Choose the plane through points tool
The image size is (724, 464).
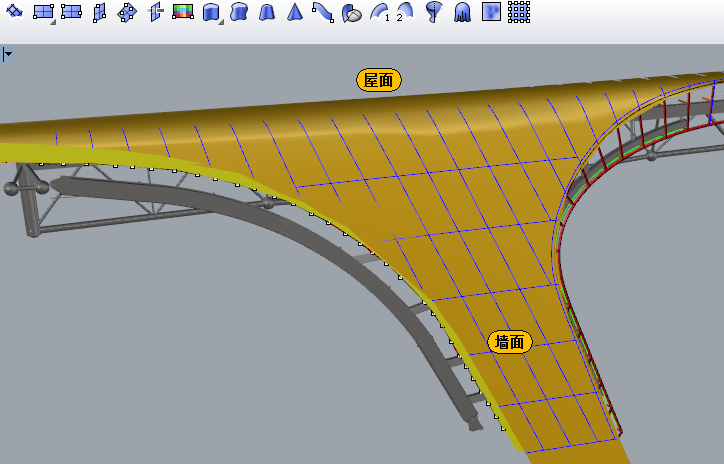point(126,13)
